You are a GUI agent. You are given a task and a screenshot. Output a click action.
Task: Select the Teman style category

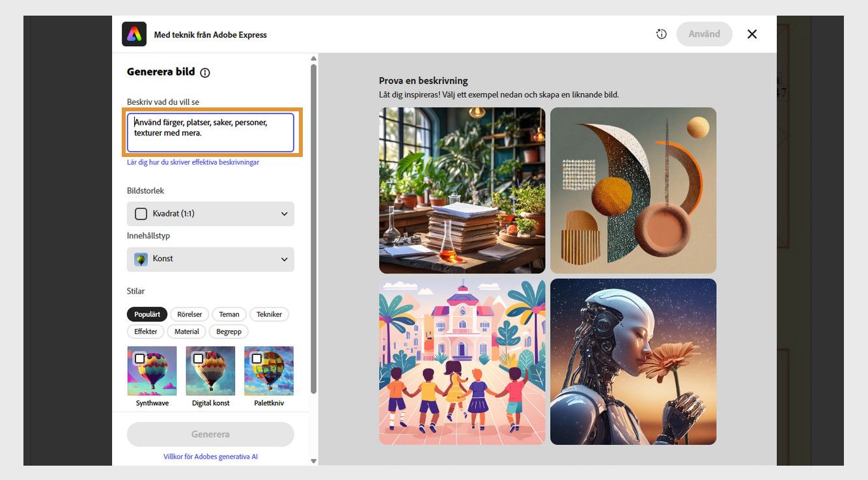tap(229, 314)
